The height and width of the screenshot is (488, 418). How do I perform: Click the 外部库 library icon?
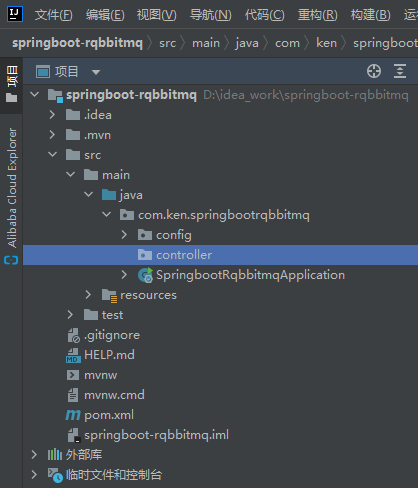pos(55,455)
